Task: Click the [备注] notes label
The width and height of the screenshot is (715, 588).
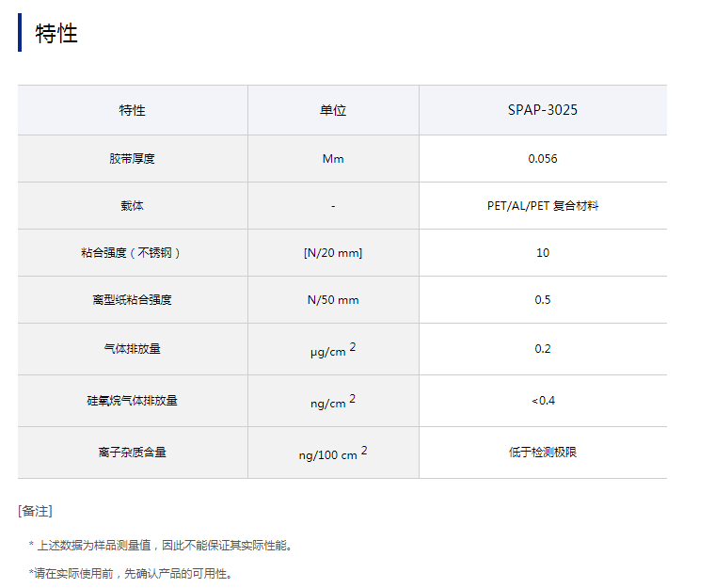Action: [x=35, y=511]
